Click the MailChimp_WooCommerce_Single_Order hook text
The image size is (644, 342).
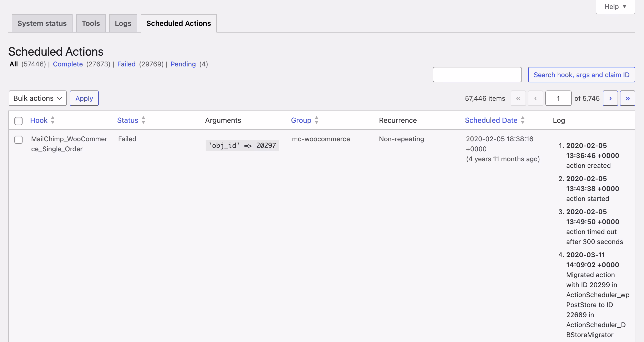coord(69,144)
